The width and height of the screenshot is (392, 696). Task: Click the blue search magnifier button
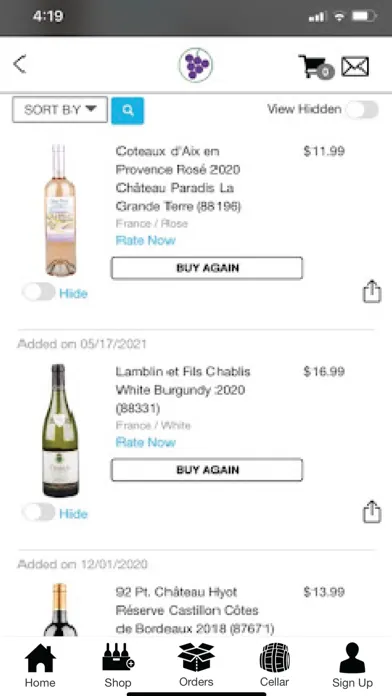pos(127,110)
